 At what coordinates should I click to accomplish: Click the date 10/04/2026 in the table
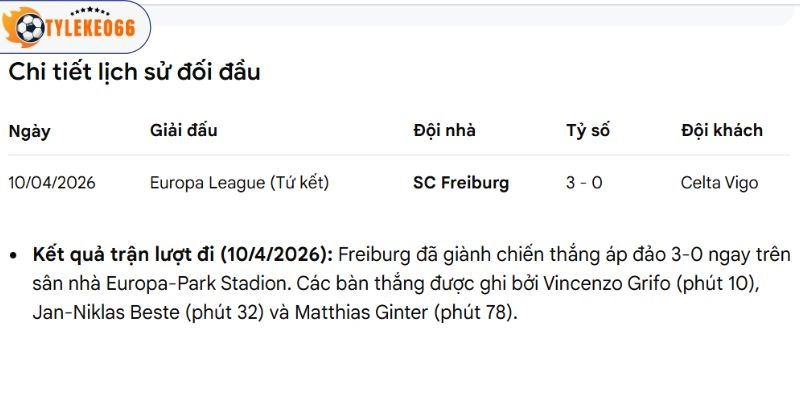click(x=51, y=183)
